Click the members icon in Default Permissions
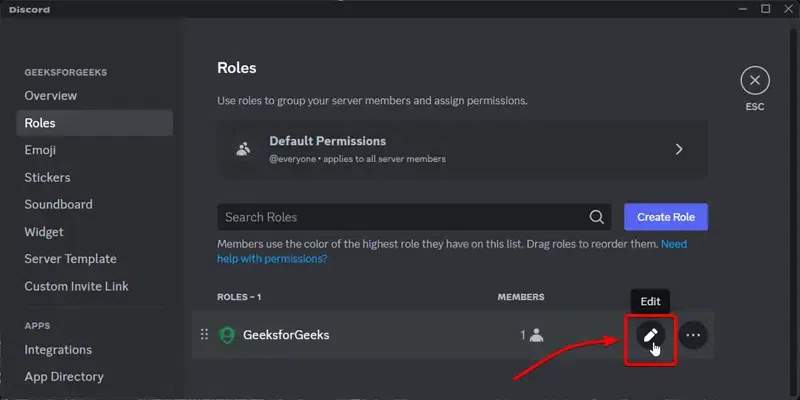 (243, 149)
